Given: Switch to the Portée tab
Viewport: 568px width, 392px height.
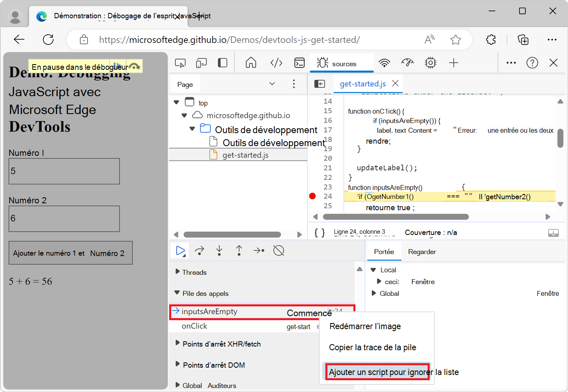Looking at the screenshot, I should click(x=384, y=252).
